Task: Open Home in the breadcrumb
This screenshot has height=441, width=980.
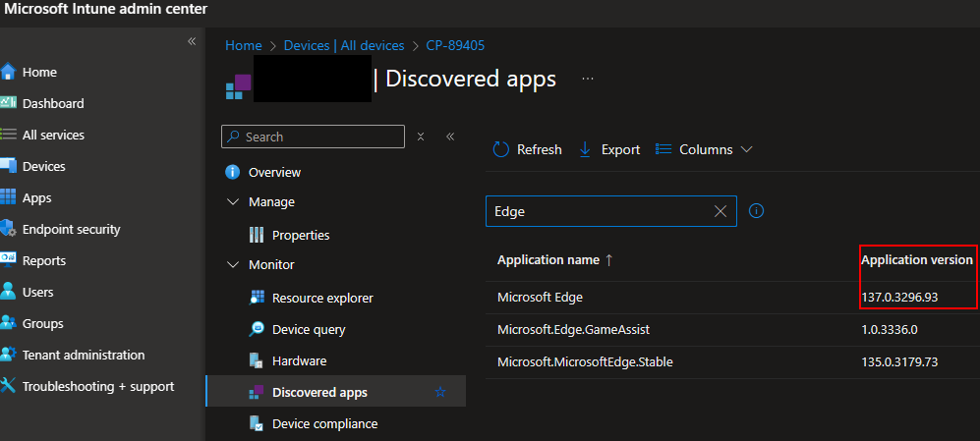Action: (x=243, y=45)
